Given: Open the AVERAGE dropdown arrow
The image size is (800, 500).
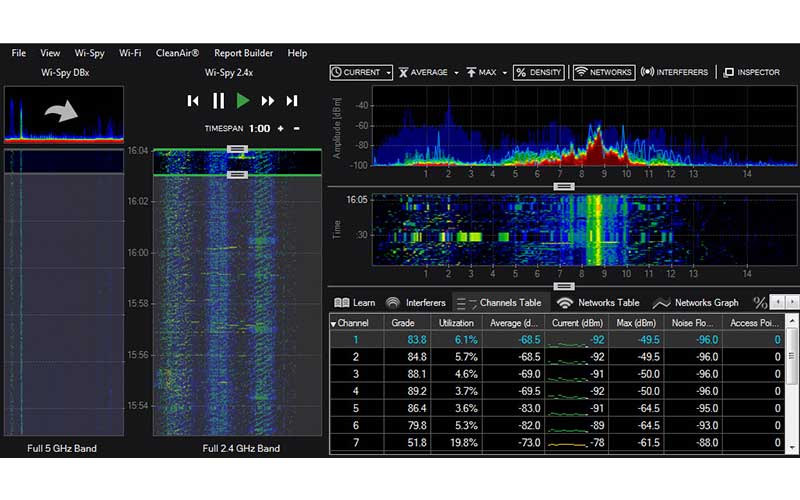Looking at the screenshot, I should pyautogui.click(x=456, y=73).
